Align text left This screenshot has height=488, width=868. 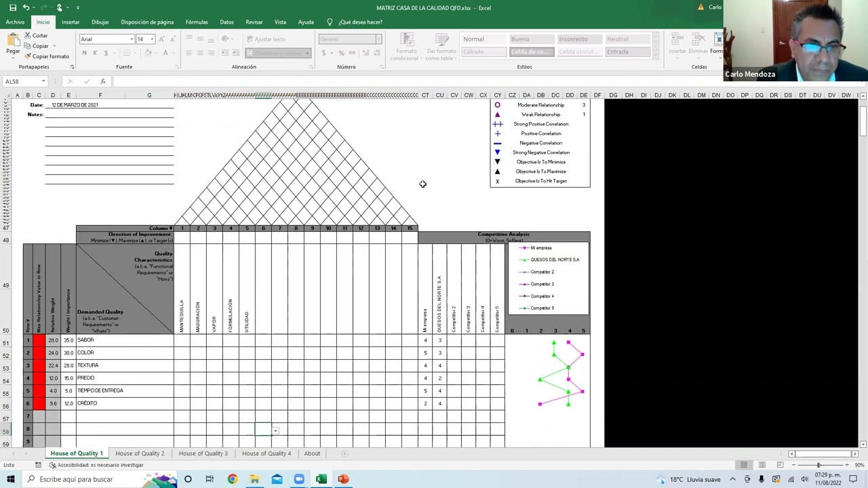(189, 53)
